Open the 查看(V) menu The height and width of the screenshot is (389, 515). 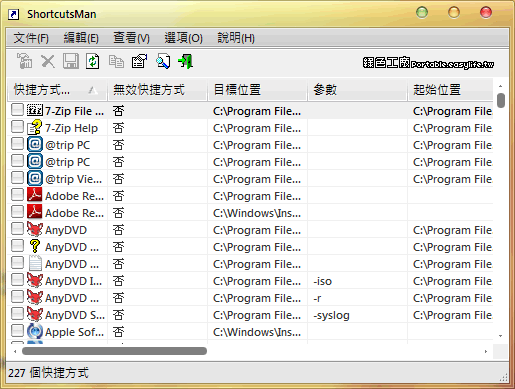[x=131, y=38]
